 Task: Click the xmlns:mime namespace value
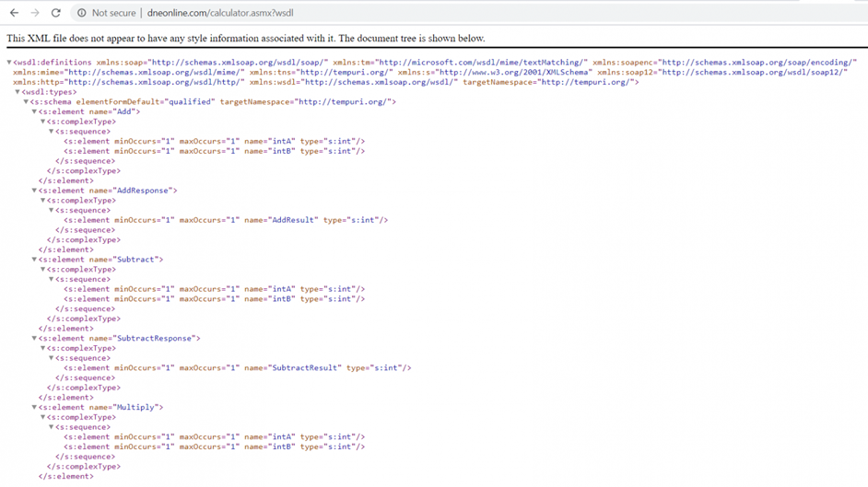coord(156,73)
